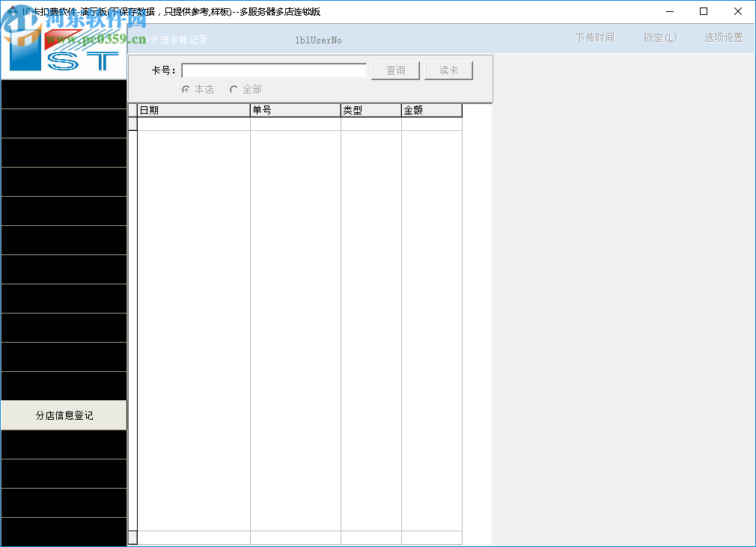Click the 类型 column header
This screenshot has height=547, width=756.
[x=371, y=110]
